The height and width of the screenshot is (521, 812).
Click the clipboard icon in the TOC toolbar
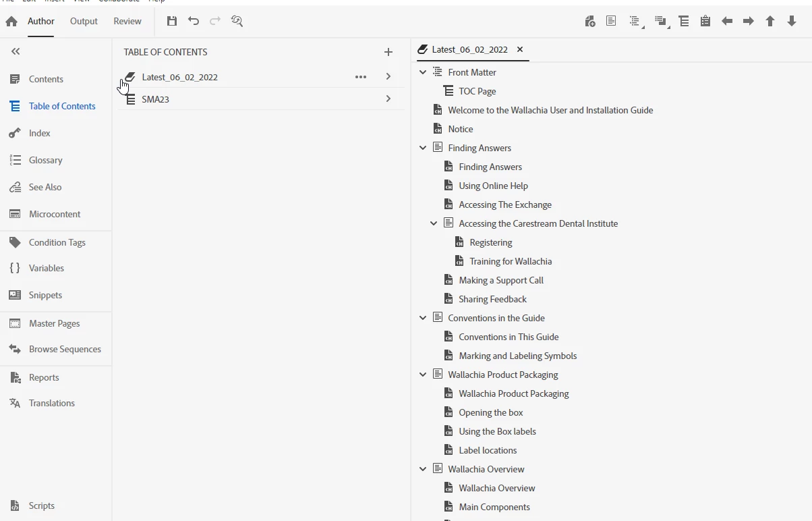click(705, 22)
